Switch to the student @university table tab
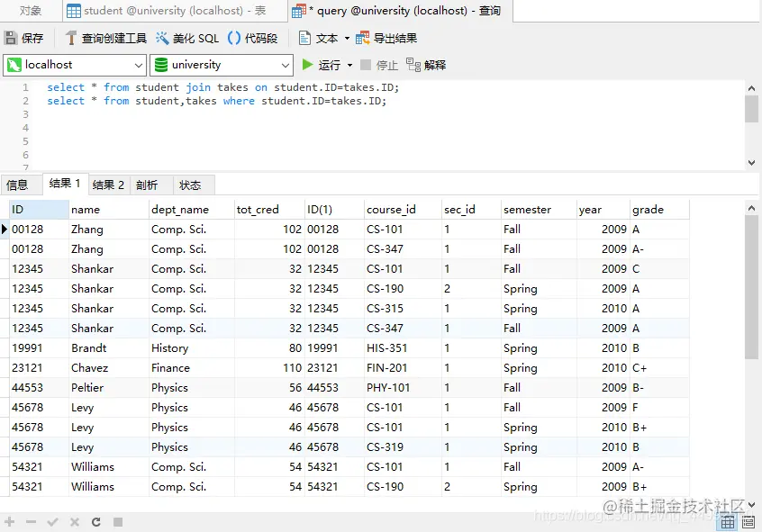This screenshot has height=532, width=762. (175, 11)
